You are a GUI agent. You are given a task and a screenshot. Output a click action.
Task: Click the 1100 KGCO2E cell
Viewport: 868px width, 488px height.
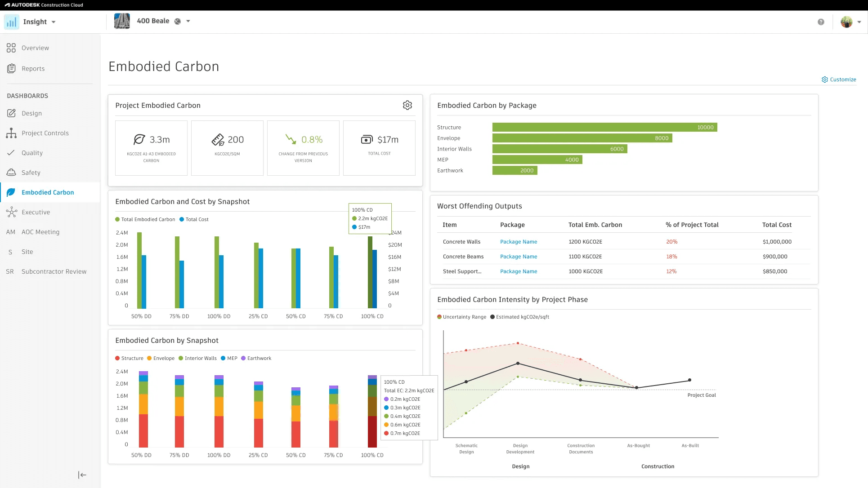pyautogui.click(x=586, y=257)
